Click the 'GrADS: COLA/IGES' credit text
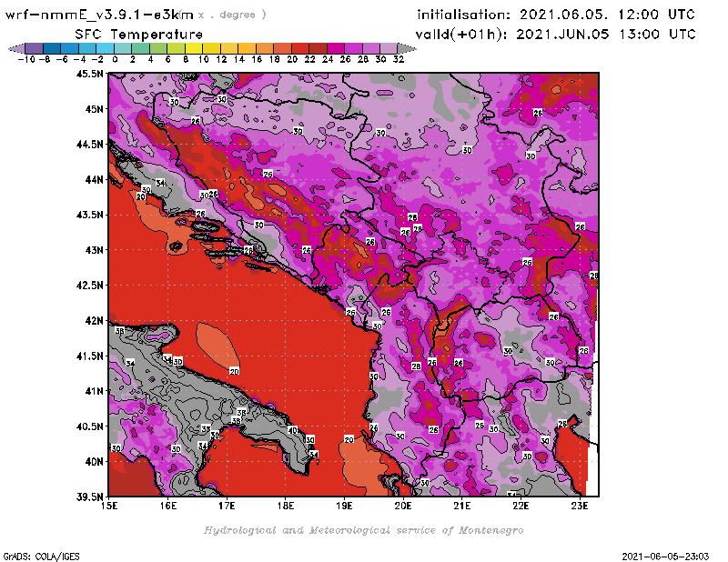 coord(41,556)
